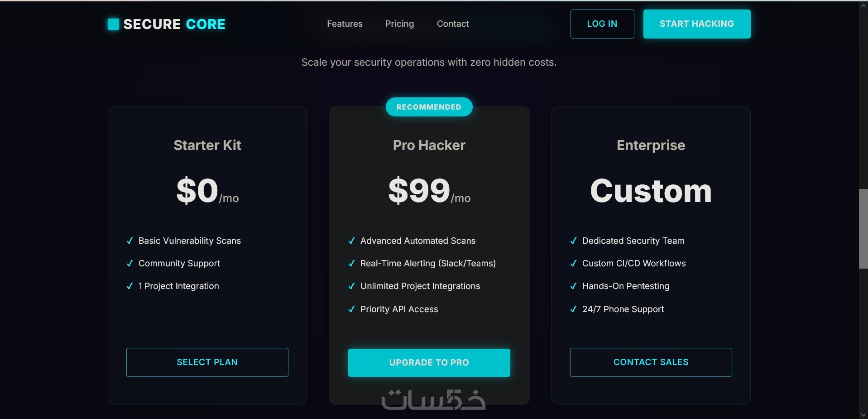Click checkmark beside Advanced Automated Scans
The width and height of the screenshot is (868, 419).
click(351, 241)
